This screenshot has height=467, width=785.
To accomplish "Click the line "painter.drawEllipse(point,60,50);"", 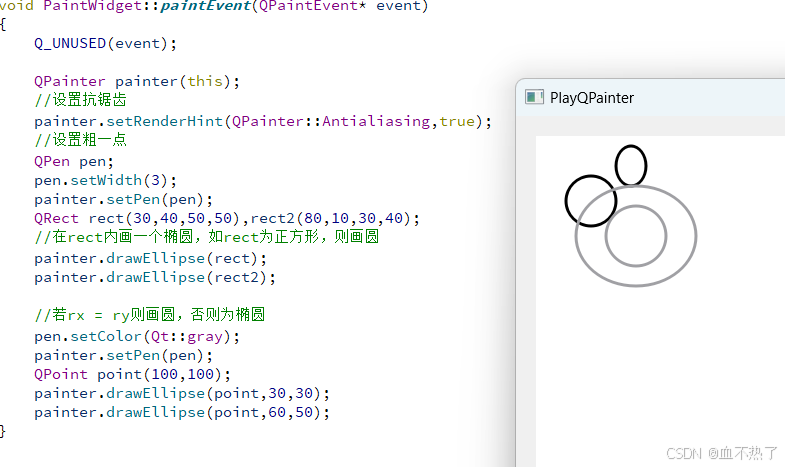I will click(182, 412).
